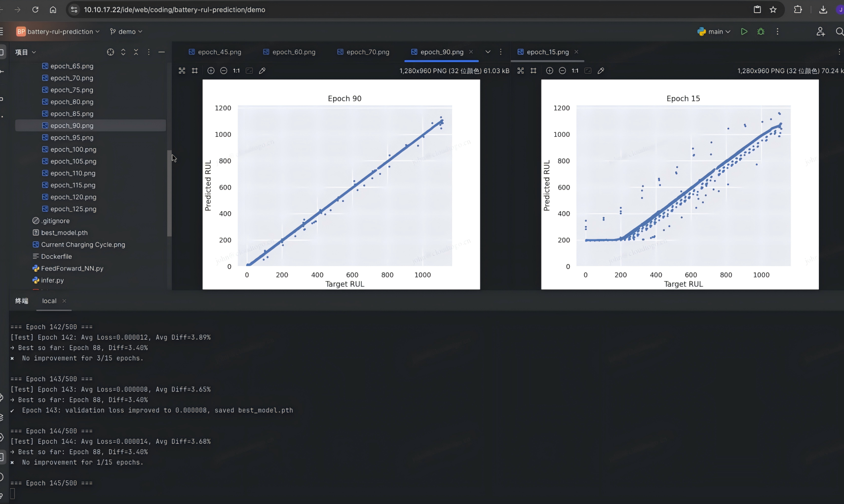This screenshot has width=844, height=504.
Task: Toggle grid display in epoch_90 viewer
Action: pyautogui.click(x=195, y=71)
